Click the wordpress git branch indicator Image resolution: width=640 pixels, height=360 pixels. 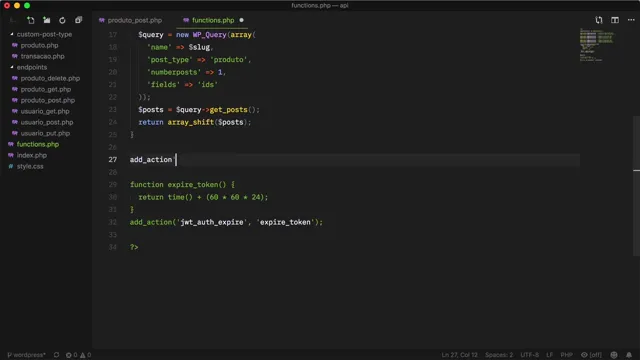(27, 355)
